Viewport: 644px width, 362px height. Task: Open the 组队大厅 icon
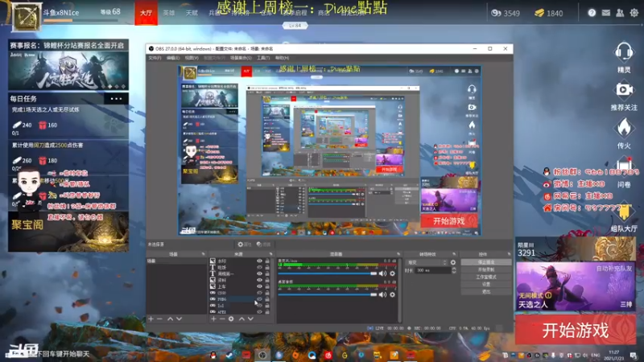pos(623,213)
